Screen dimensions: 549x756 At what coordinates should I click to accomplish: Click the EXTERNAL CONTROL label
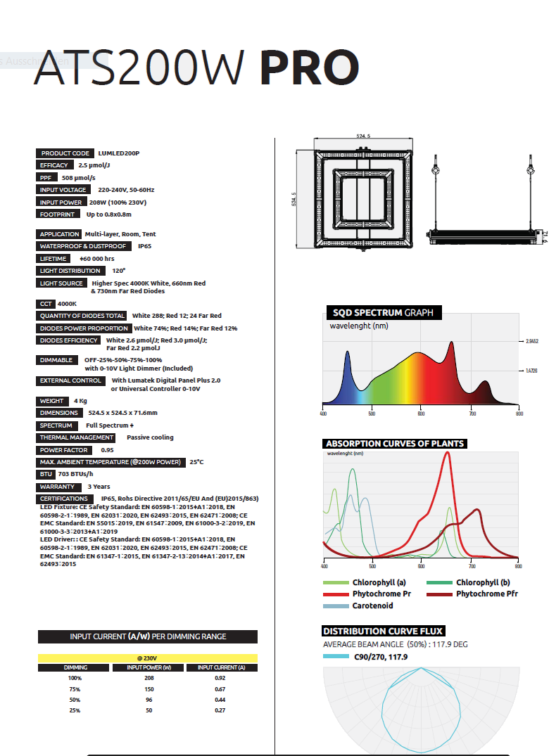[70, 380]
